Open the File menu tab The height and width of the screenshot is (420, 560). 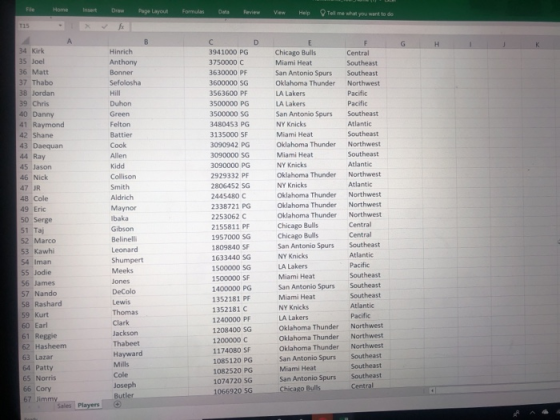(x=30, y=10)
